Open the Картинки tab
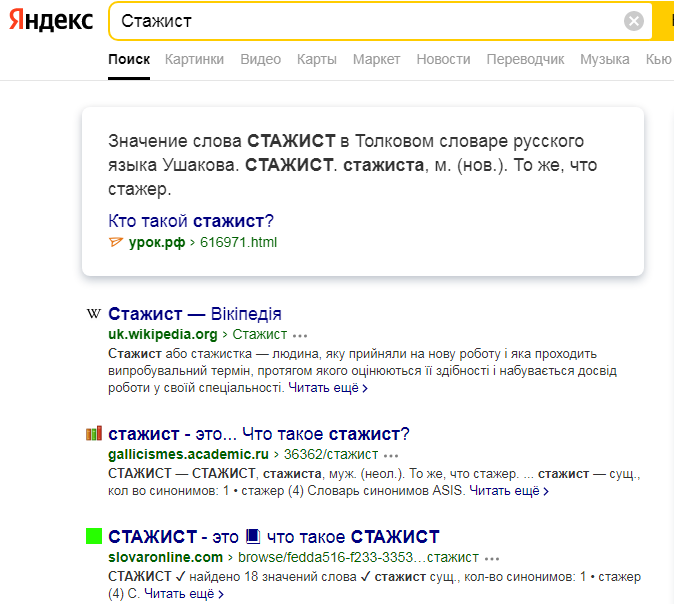The image size is (674, 604). [194, 59]
